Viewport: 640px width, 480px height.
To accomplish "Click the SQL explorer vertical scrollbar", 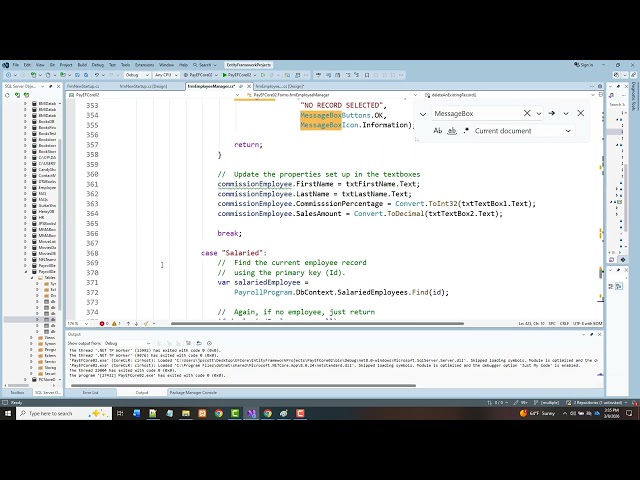I will pos(60,224).
